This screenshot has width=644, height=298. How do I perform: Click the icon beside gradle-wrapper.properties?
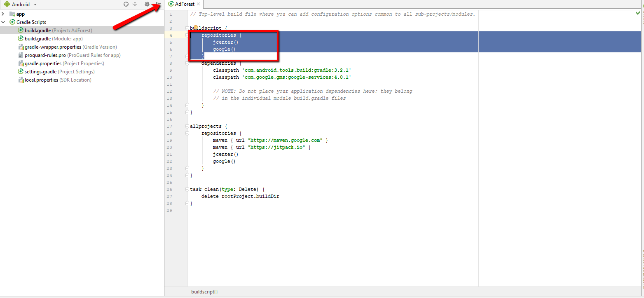21,47
